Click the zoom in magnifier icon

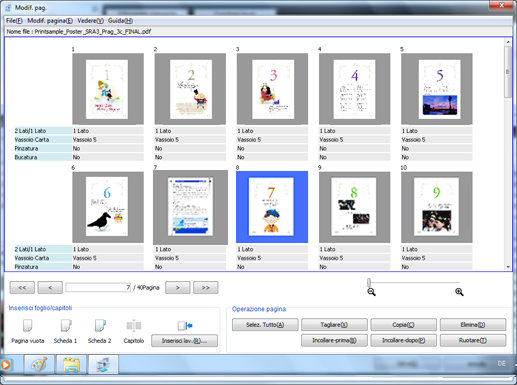(x=459, y=292)
